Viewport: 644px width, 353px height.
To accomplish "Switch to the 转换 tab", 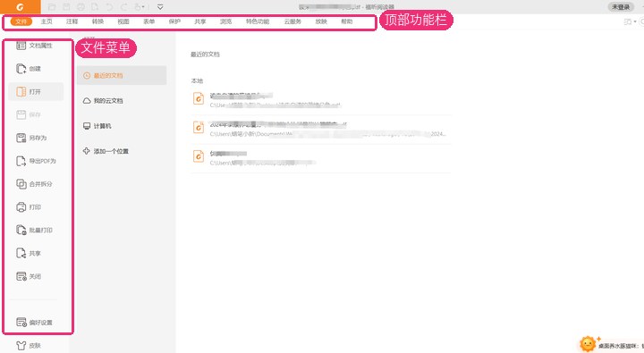I will 97,21.
